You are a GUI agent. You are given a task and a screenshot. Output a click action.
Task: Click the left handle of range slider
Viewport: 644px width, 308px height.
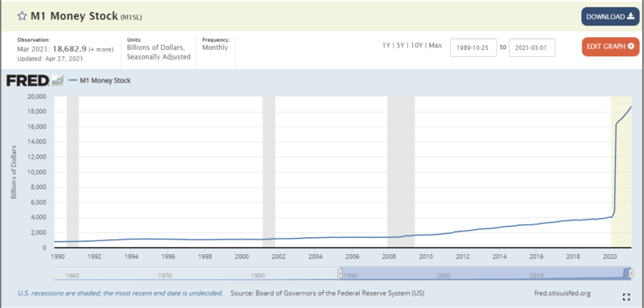point(340,273)
